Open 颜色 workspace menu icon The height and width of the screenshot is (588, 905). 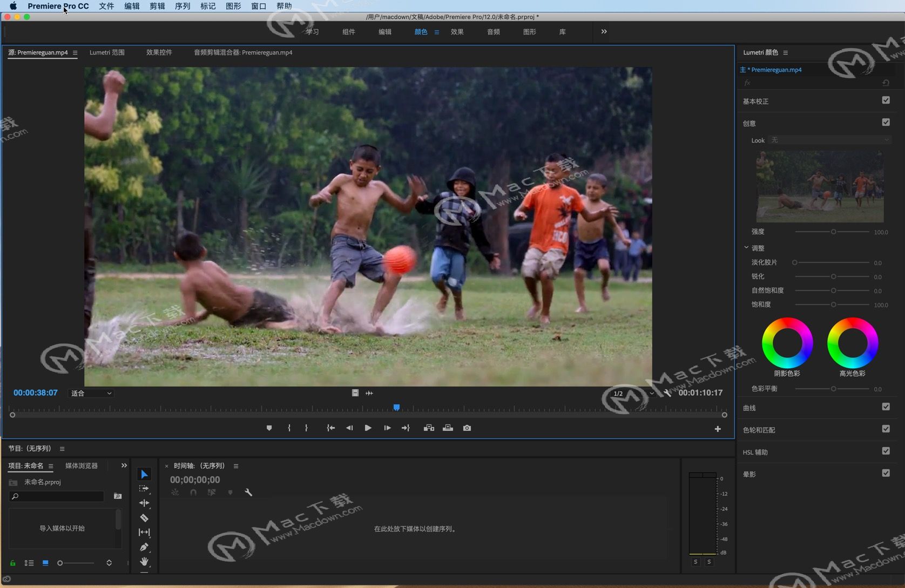pyautogui.click(x=437, y=32)
